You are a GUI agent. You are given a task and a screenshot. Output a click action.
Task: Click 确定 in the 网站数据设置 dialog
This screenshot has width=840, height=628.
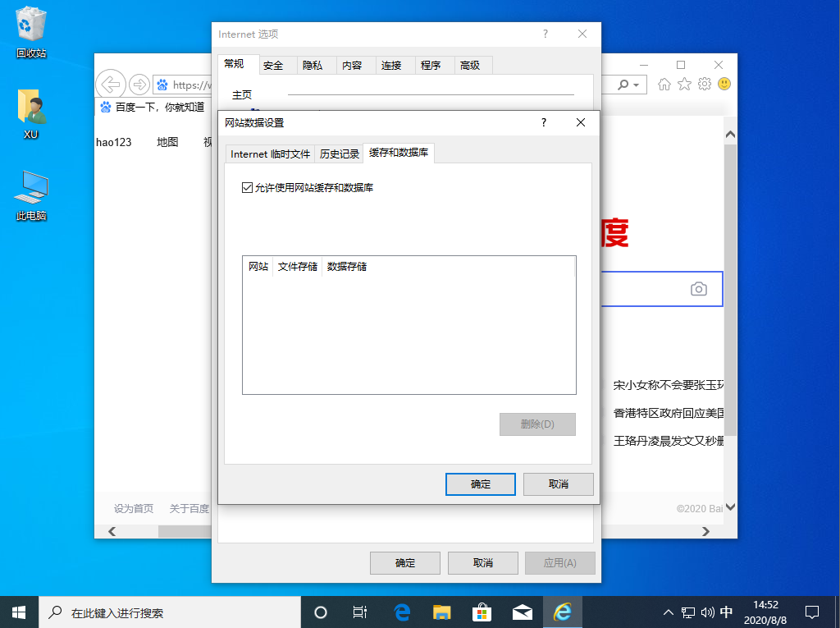tap(480, 484)
